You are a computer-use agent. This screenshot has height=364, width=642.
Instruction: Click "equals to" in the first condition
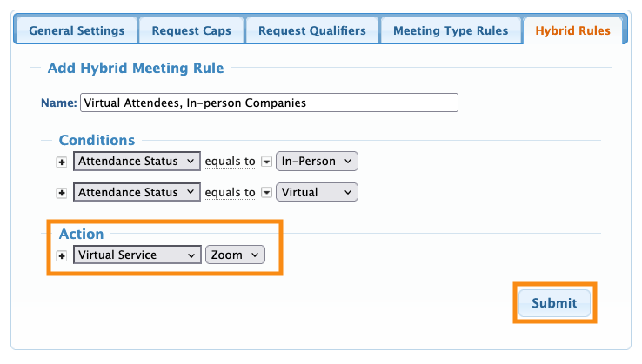230,162
